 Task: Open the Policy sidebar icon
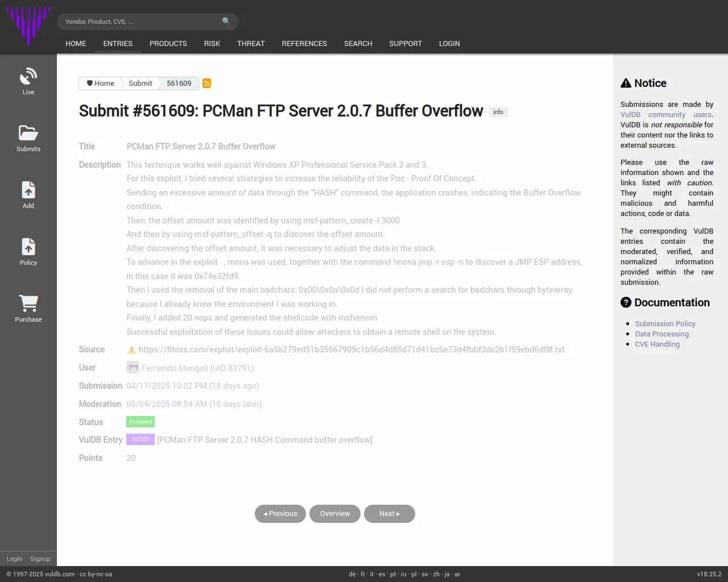click(x=28, y=247)
